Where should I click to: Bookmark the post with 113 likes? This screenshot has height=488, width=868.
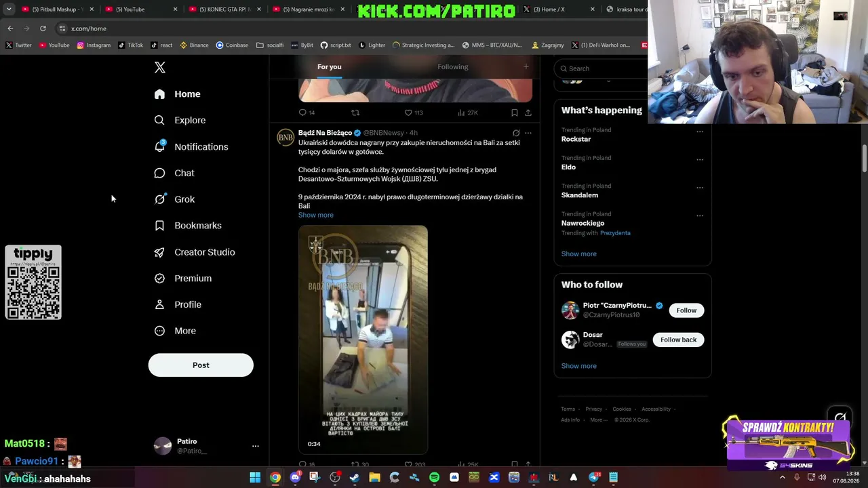[515, 113]
